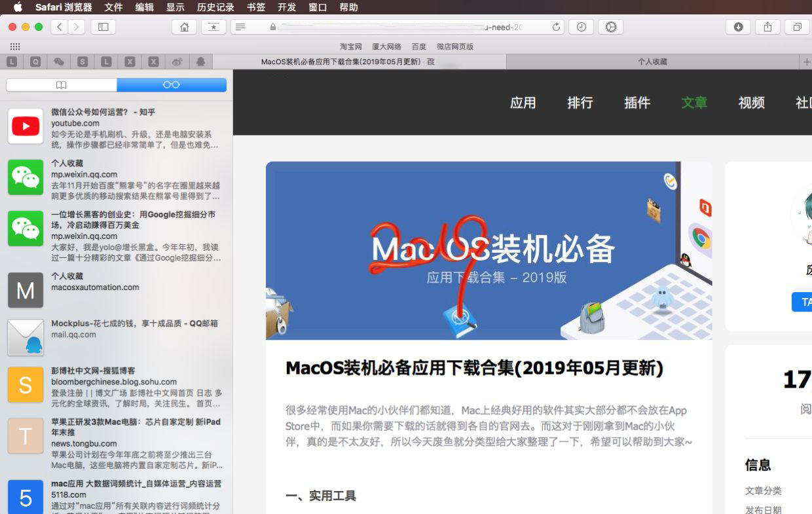Open the 微店网页版 favorites link
Viewport: 812px width, 514px height.
(455, 46)
